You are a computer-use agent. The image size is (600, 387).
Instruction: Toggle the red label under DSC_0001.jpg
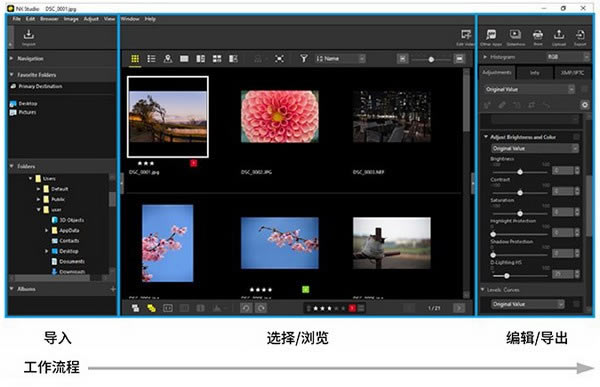(x=194, y=163)
